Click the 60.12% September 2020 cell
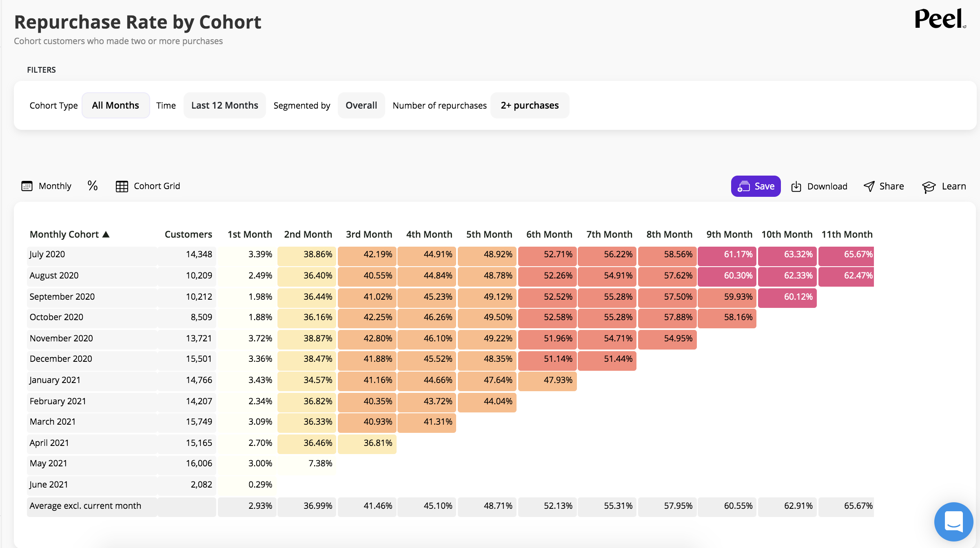Image resolution: width=980 pixels, height=548 pixels. coord(787,297)
